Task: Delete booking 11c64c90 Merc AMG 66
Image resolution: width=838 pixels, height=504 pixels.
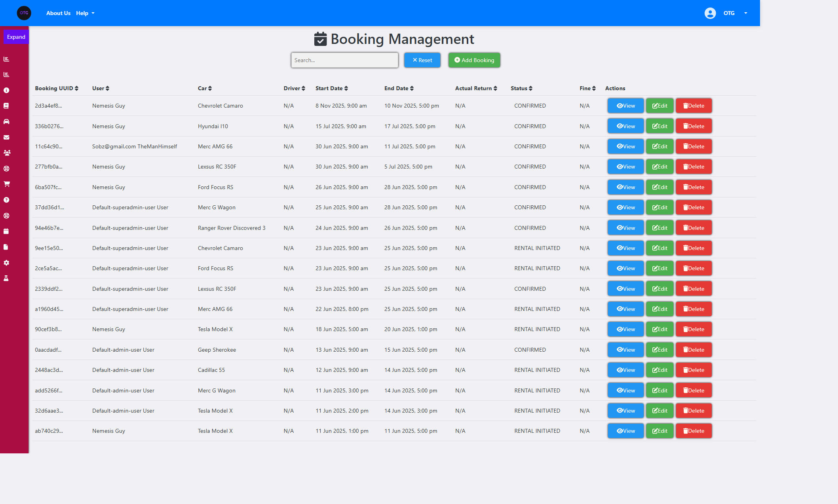Action: coord(694,146)
